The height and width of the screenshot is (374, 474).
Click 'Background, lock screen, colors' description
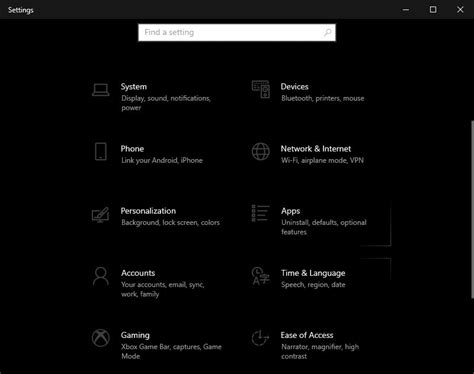170,222
